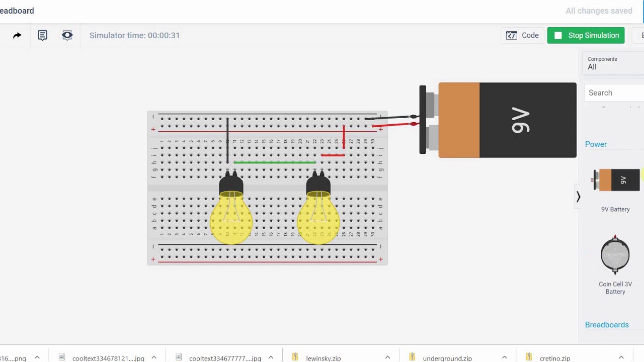
Task: Click the 9V Battery label in components panel
Action: click(615, 209)
